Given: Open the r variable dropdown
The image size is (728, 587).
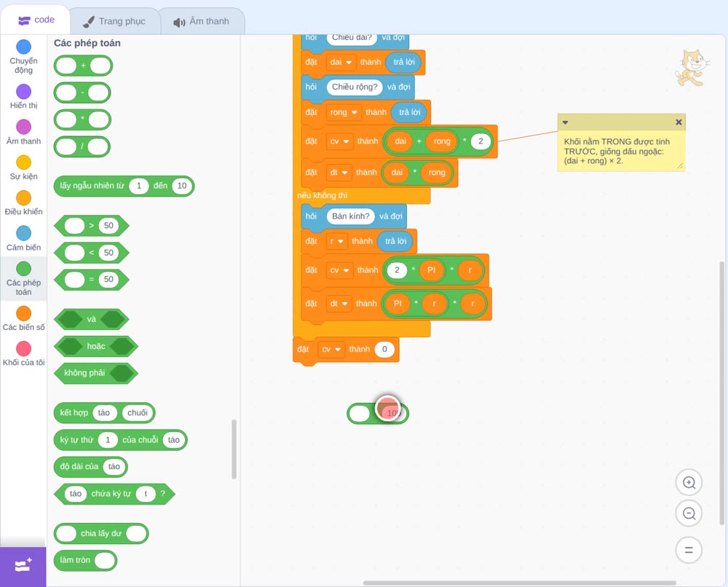Looking at the screenshot, I should click(x=336, y=241).
